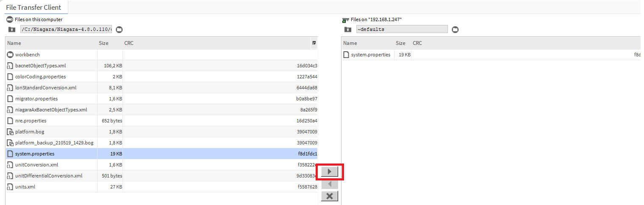Image resolution: width=644 pixels, height=205 pixels.
Task: Open column options icon in local table header
Action: click(314, 43)
